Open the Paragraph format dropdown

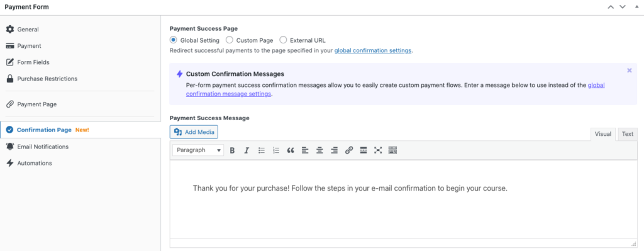click(198, 150)
